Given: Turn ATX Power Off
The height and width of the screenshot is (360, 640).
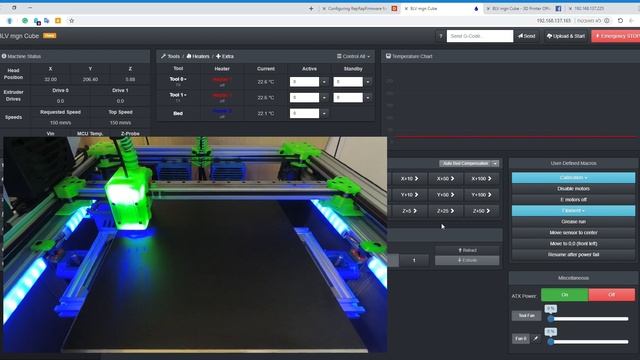Looking at the screenshot, I should [x=611, y=295].
